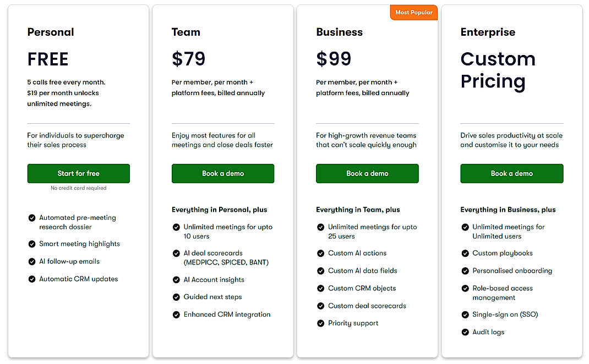The width and height of the screenshot is (589, 364).
Task: Click the checkmark beside Custom AI actions
Action: tap(321, 253)
